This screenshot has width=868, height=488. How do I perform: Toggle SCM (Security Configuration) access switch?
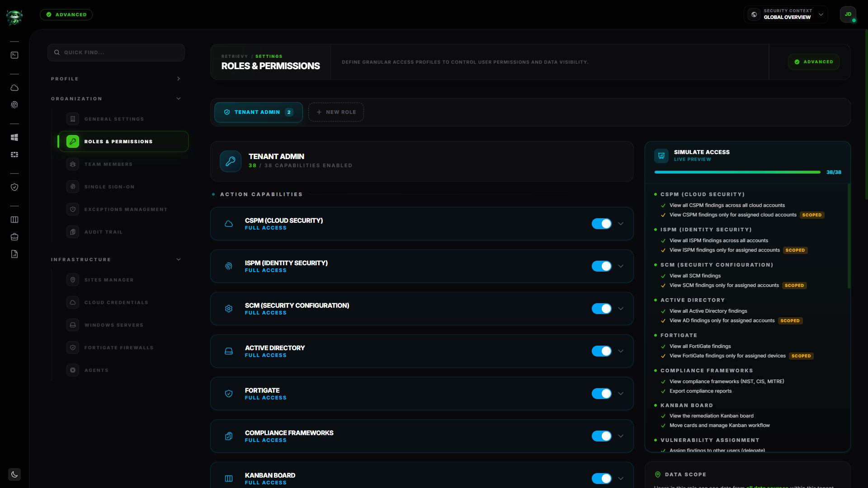point(602,309)
